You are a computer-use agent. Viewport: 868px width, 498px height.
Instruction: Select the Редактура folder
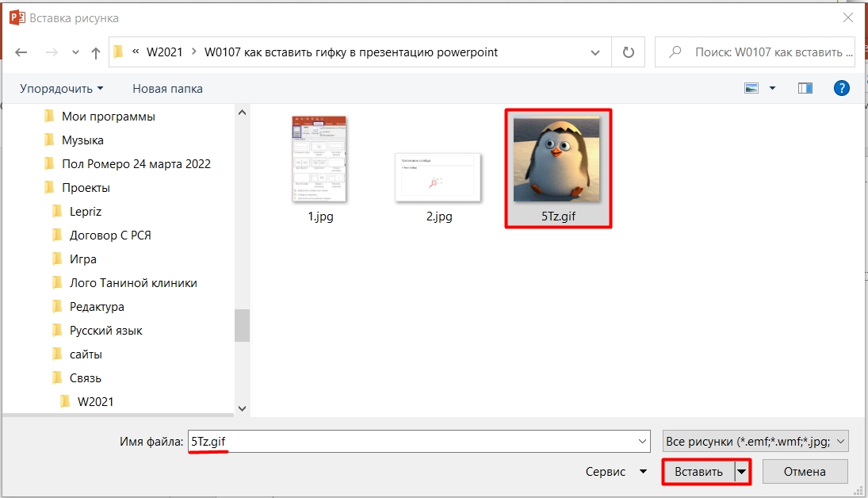coord(97,307)
